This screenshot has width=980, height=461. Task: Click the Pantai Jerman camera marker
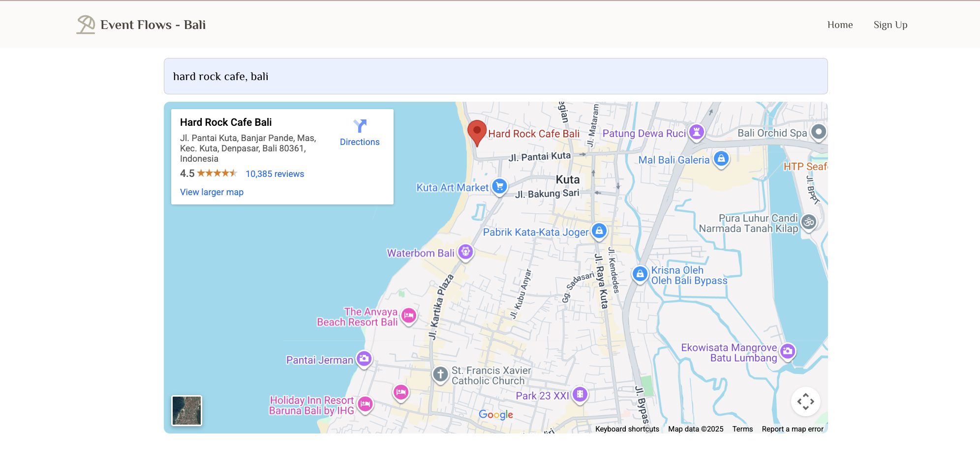click(364, 359)
